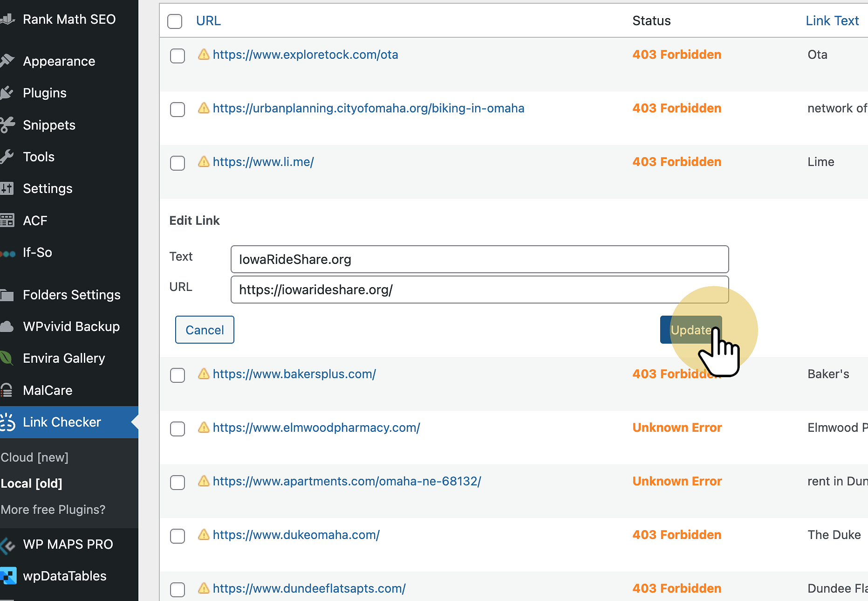The width and height of the screenshot is (868, 601).
Task: Select the dukeomaha.com row checkbox
Action: pos(178,536)
